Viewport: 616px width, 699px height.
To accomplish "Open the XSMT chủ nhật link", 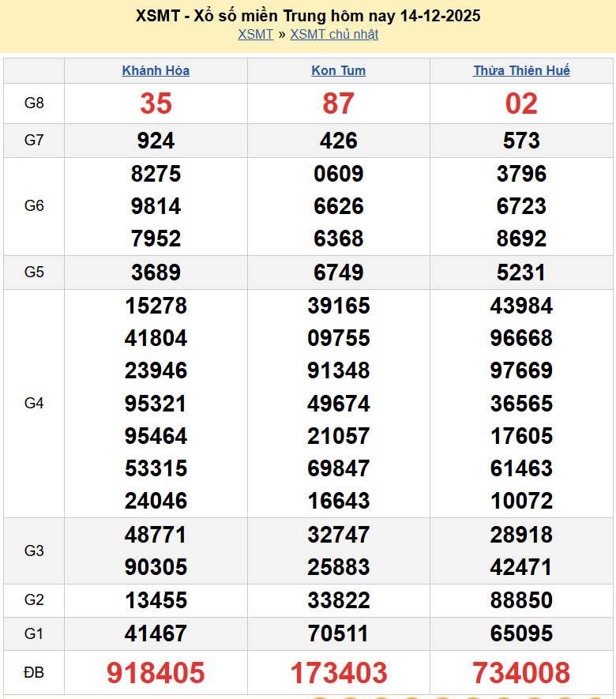I will [334, 34].
